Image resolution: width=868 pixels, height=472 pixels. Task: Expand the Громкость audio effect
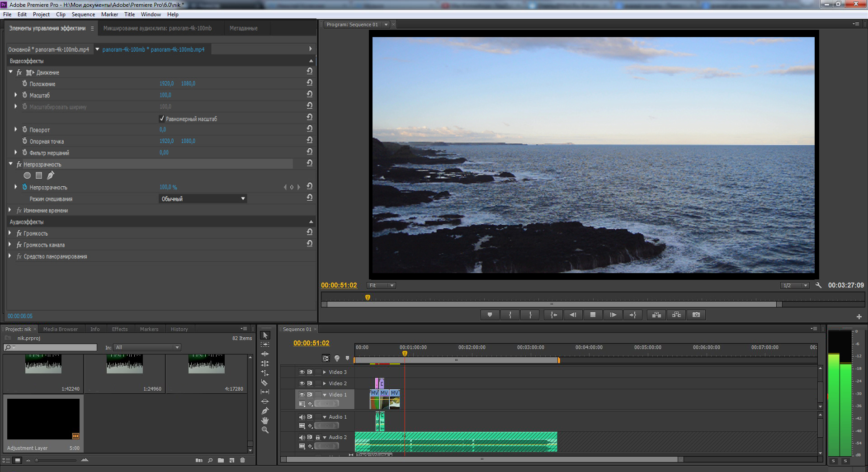[x=10, y=233]
